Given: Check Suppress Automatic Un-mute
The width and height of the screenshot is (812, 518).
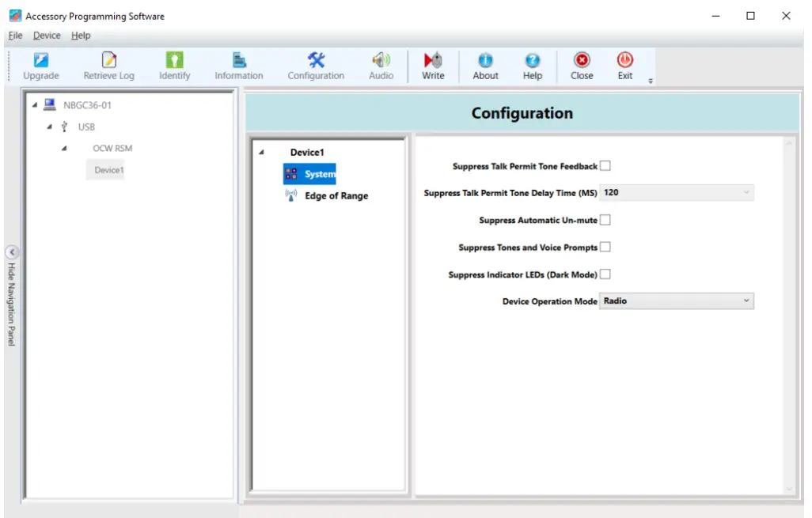Looking at the screenshot, I should click(605, 219).
